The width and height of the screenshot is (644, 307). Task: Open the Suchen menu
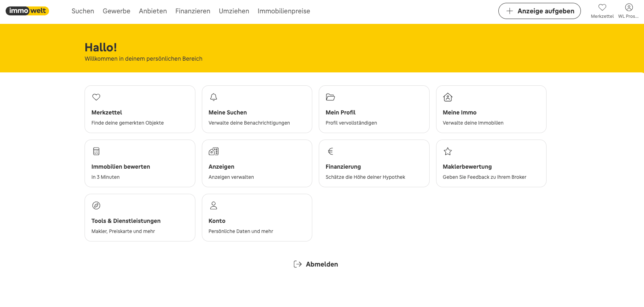point(83,11)
